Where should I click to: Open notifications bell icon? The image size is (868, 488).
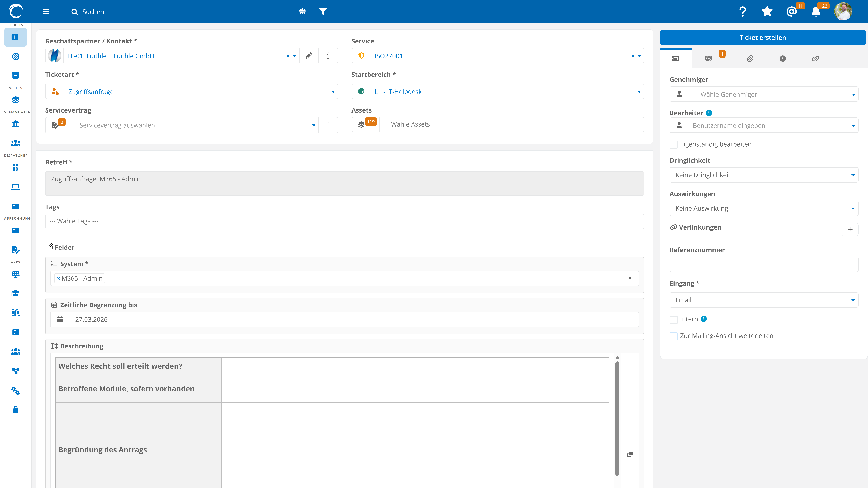pyautogui.click(x=816, y=12)
